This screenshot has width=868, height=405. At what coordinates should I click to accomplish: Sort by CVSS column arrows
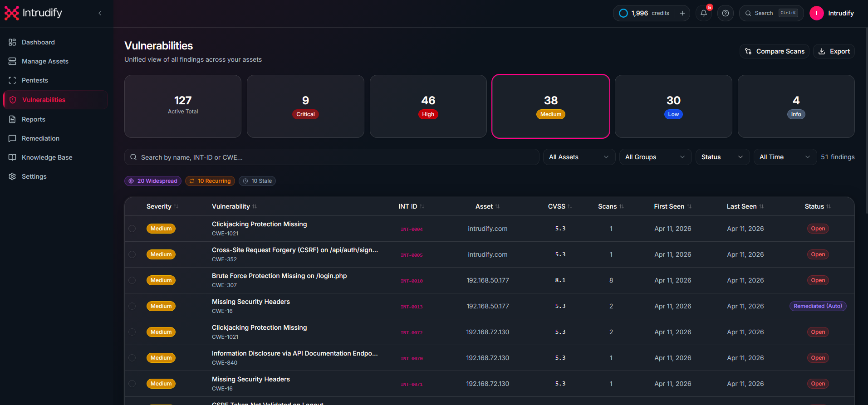570,206
